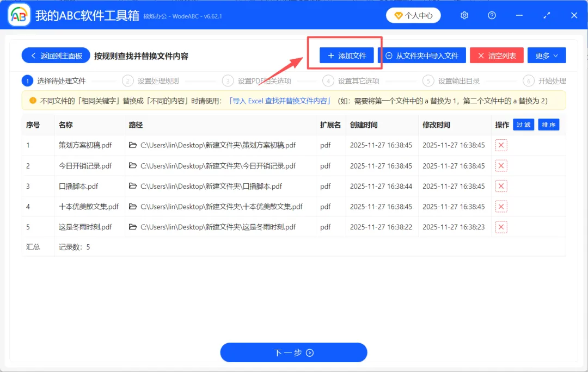The height and width of the screenshot is (372, 588).
Task: Go to step 2 设置处理规则
Action: [x=151, y=81]
